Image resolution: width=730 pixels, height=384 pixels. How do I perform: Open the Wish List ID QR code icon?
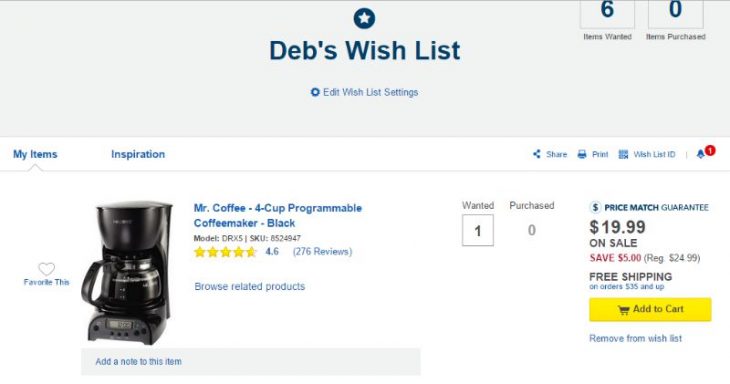pos(623,154)
